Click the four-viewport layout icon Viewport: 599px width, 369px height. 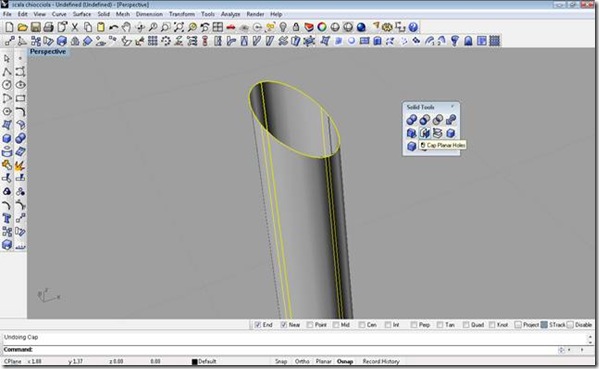[x=218, y=27]
